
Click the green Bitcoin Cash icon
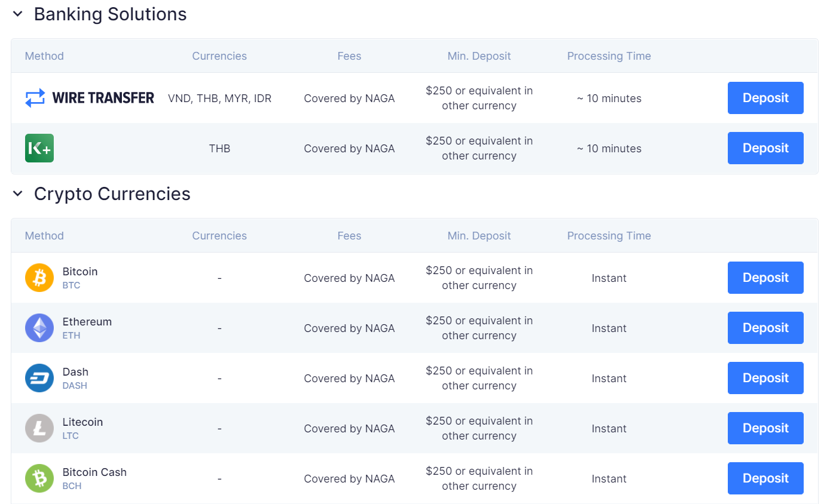[x=39, y=478]
